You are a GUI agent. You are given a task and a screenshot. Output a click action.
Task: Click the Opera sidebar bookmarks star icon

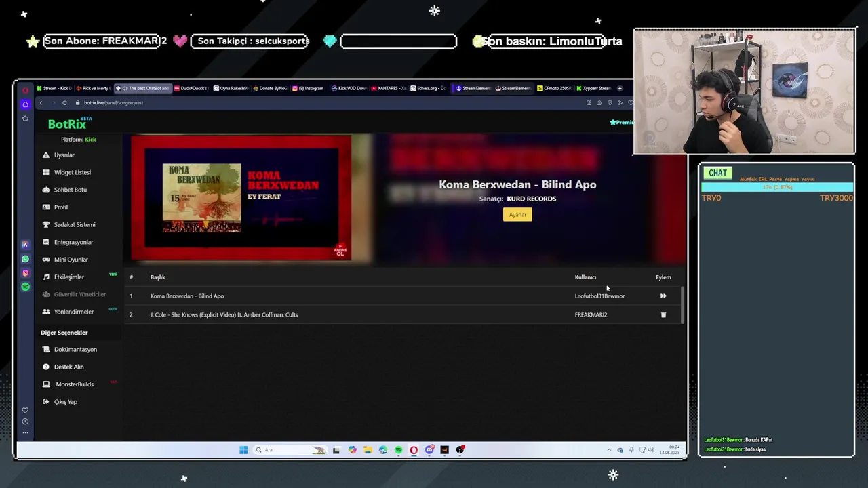pyautogui.click(x=25, y=119)
